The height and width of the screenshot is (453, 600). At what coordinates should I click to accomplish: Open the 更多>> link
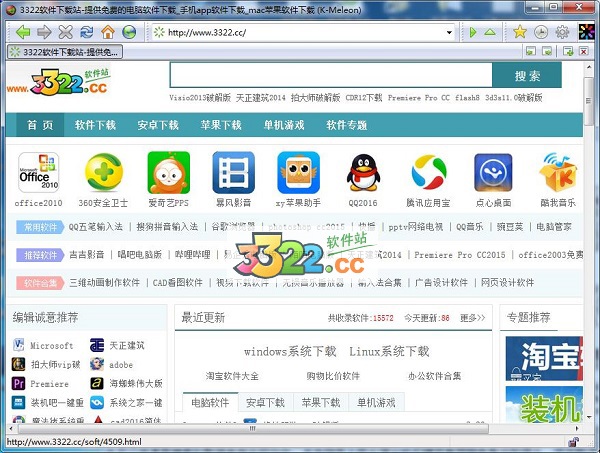click(x=472, y=318)
